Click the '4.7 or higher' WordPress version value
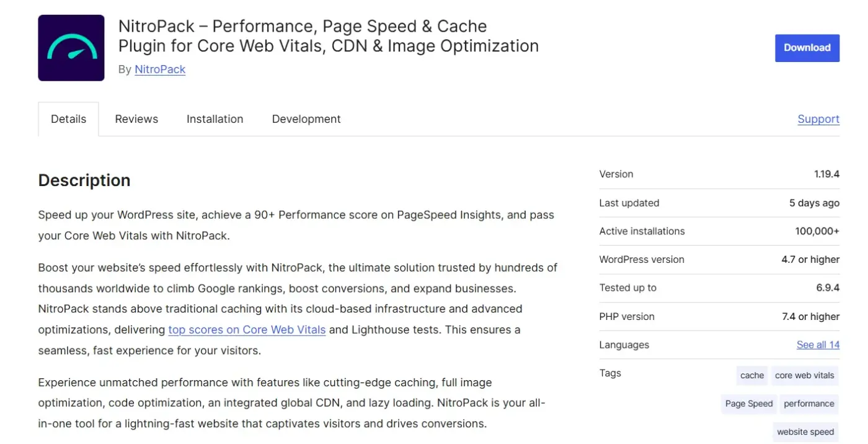 pyautogui.click(x=810, y=260)
